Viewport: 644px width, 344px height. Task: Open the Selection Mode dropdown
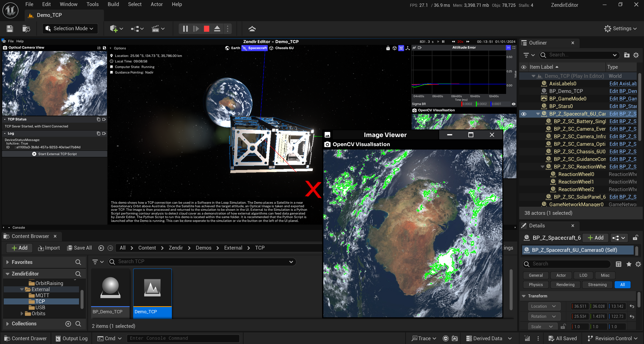tap(70, 28)
